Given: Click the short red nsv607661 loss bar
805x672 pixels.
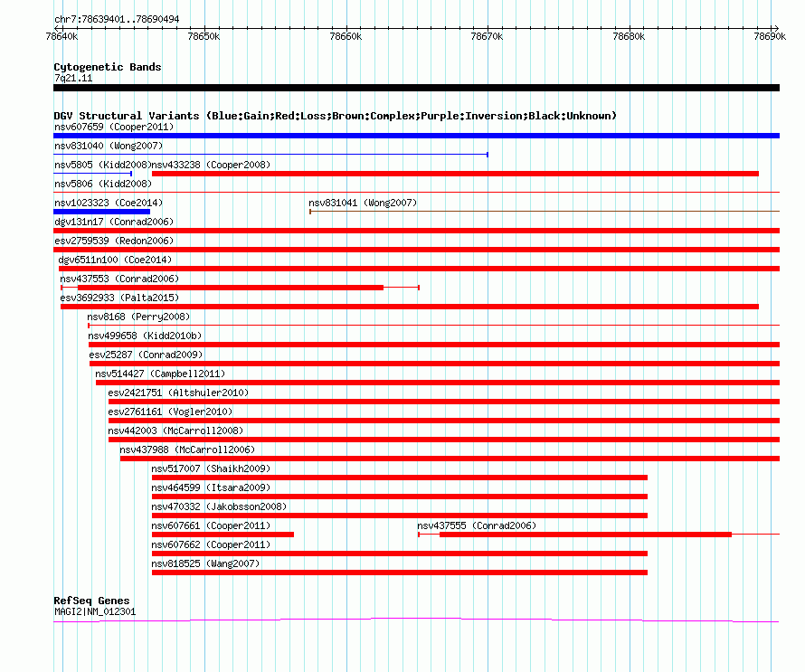Looking at the screenshot, I should click(x=223, y=535).
